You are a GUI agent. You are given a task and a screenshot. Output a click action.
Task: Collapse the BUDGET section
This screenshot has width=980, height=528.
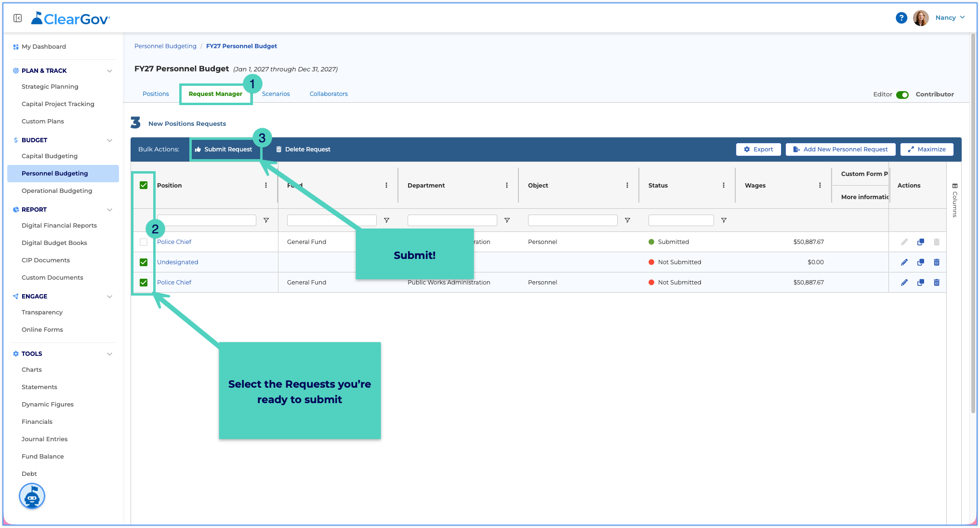click(109, 140)
